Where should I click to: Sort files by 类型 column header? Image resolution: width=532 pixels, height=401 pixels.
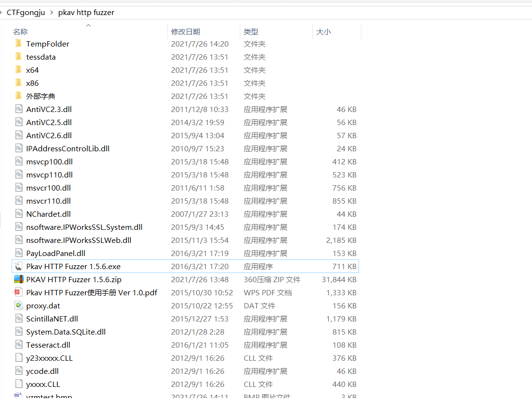[251, 32]
